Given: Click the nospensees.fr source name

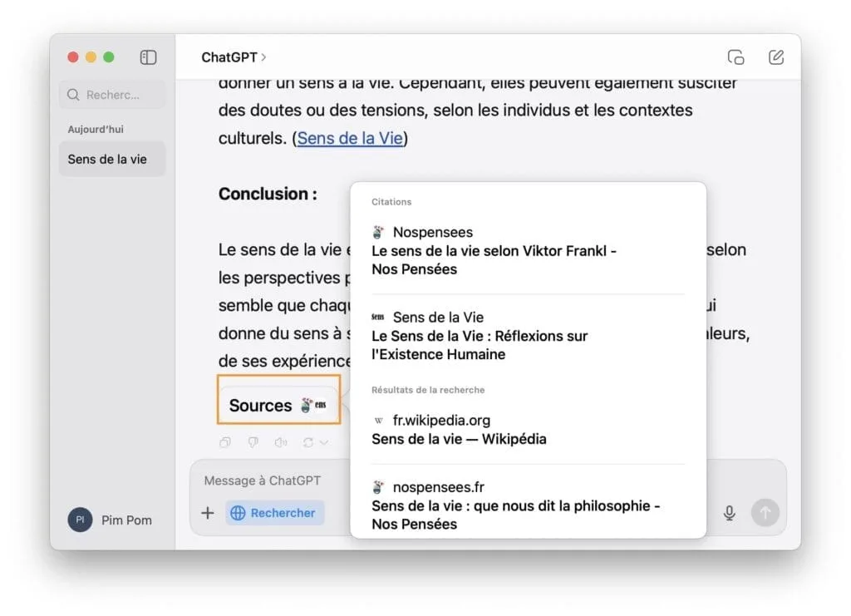Looking at the screenshot, I should tap(439, 487).
